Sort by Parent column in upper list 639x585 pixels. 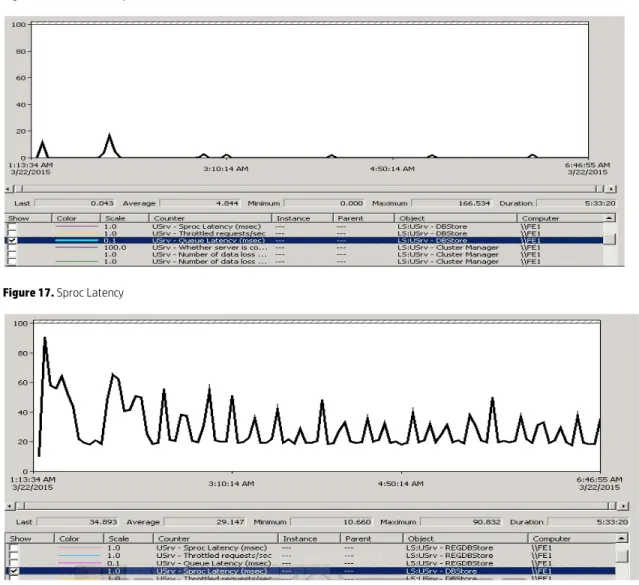pyautogui.click(x=364, y=219)
